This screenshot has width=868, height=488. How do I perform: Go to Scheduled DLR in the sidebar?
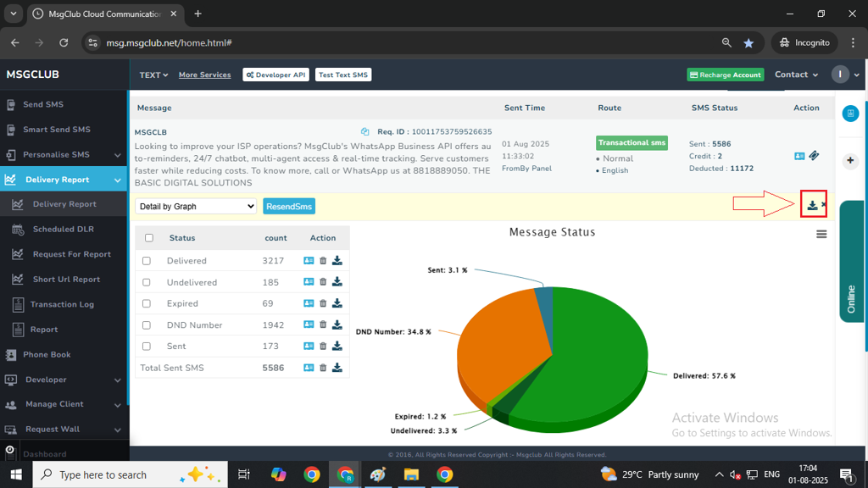pyautogui.click(x=64, y=229)
